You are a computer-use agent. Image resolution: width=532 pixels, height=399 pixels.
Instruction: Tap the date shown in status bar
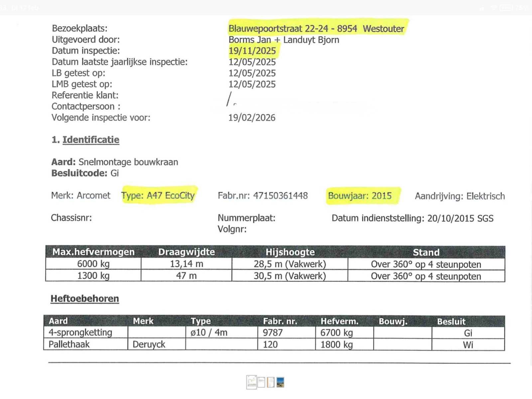coord(25,7)
